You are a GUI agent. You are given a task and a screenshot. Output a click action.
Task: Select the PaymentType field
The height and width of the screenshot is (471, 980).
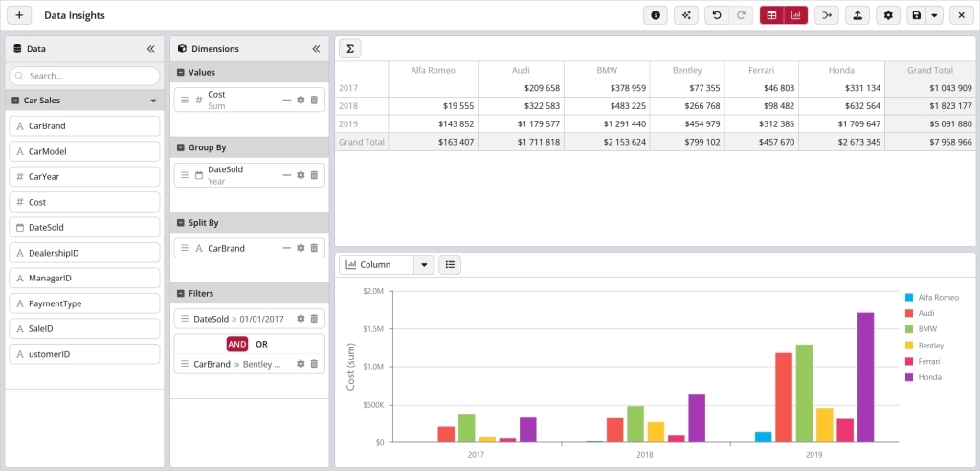pyautogui.click(x=84, y=303)
